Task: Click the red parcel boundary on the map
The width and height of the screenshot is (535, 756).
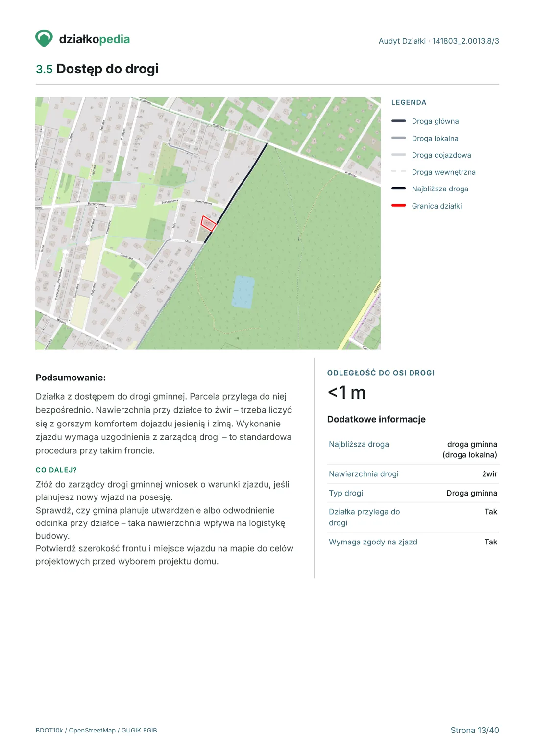Action: point(209,224)
